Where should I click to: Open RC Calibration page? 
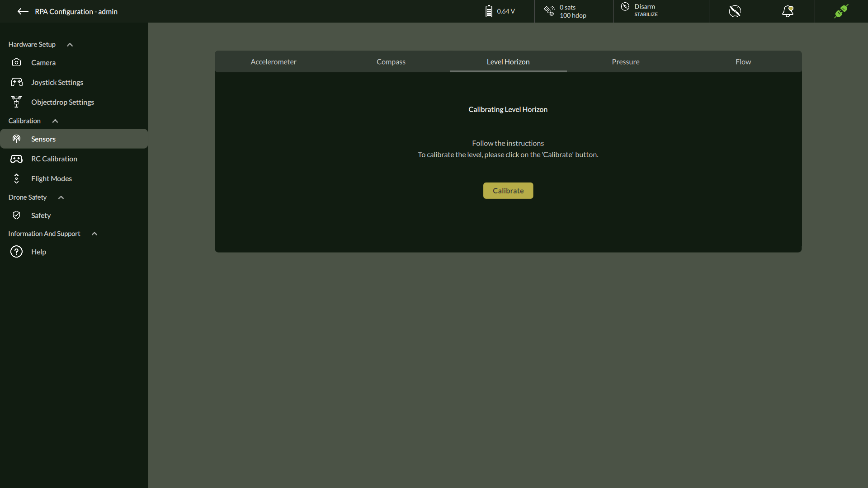74,159
